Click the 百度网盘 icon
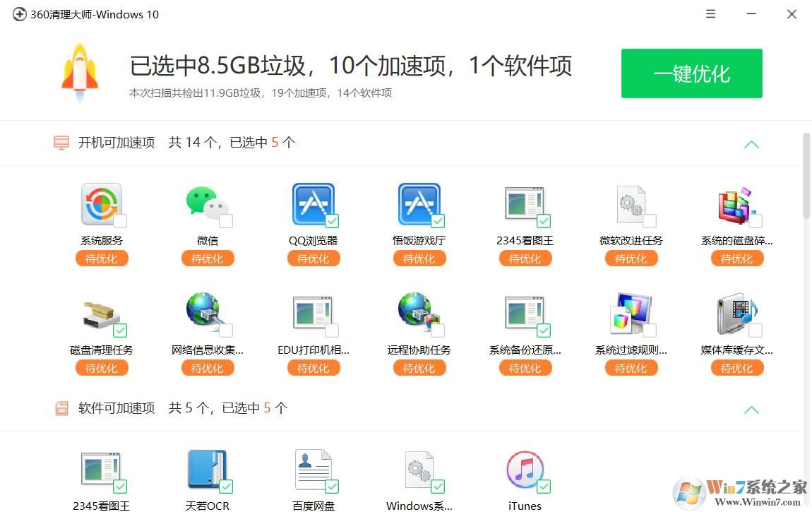812x512 pixels. tap(314, 470)
